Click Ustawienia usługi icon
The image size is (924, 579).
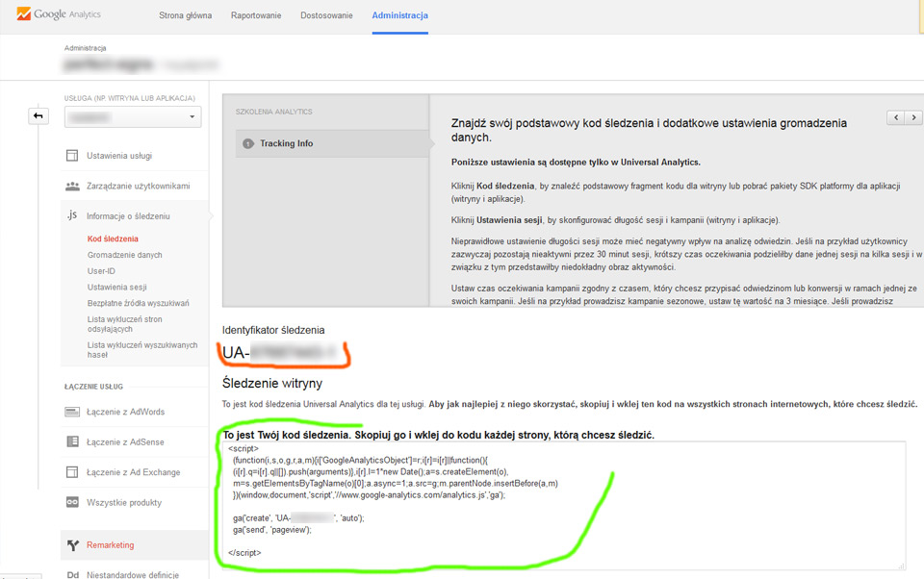[72, 156]
